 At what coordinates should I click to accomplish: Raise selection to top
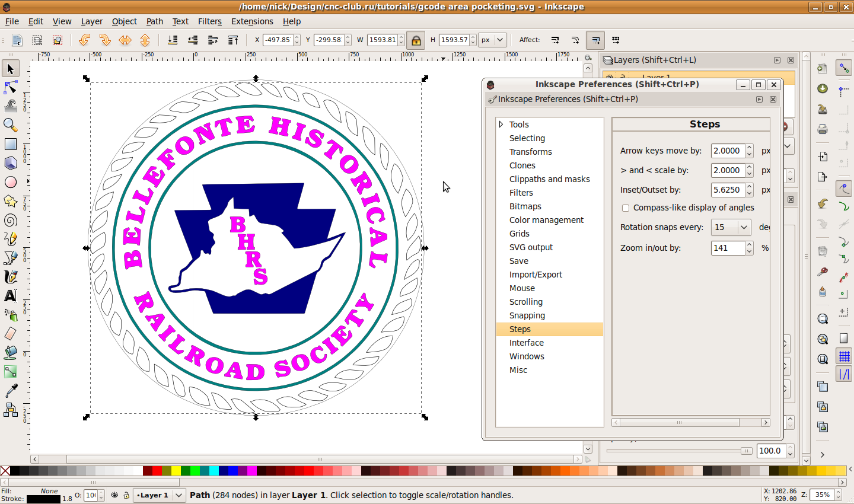233,40
